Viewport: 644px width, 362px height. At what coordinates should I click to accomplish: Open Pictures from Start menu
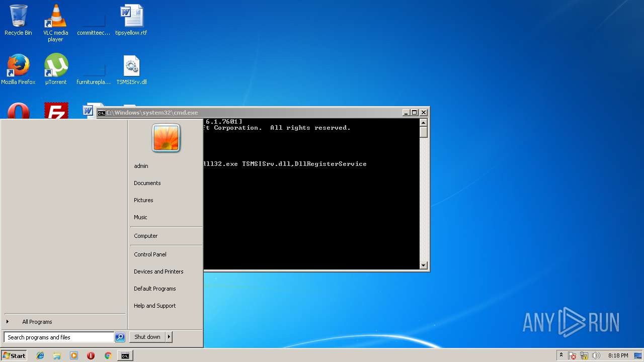pos(143,200)
